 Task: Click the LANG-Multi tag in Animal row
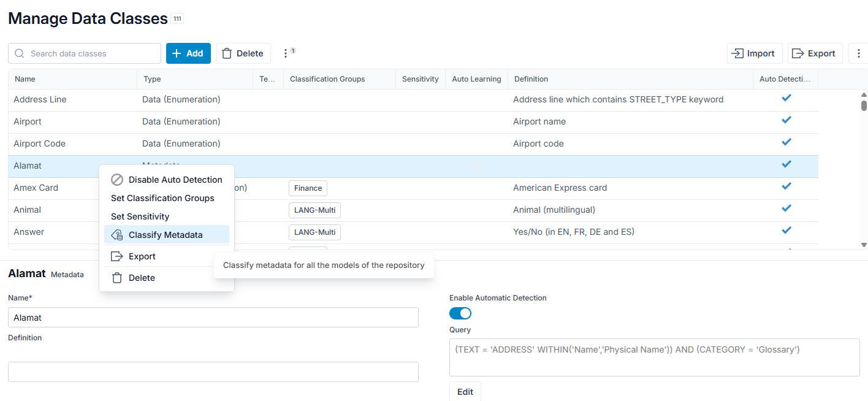click(314, 210)
